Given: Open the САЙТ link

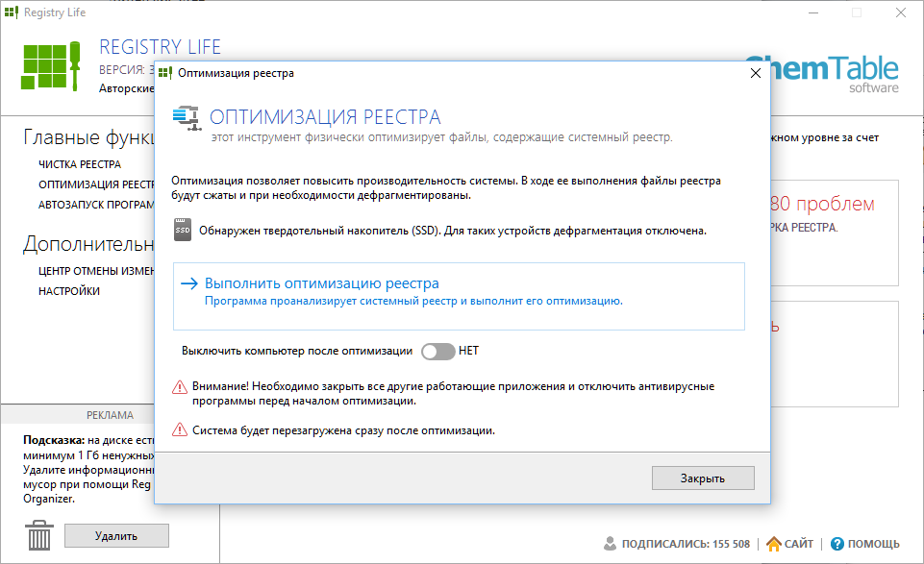Looking at the screenshot, I should click(798, 544).
